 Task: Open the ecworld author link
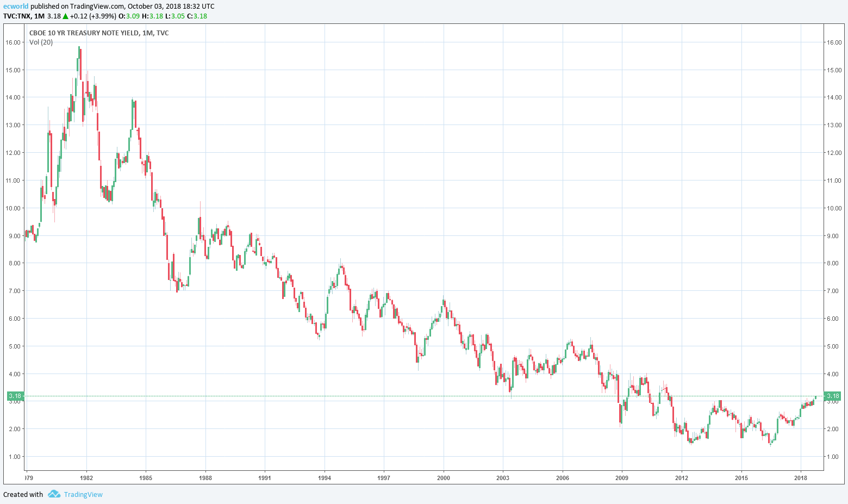[x=15, y=7]
